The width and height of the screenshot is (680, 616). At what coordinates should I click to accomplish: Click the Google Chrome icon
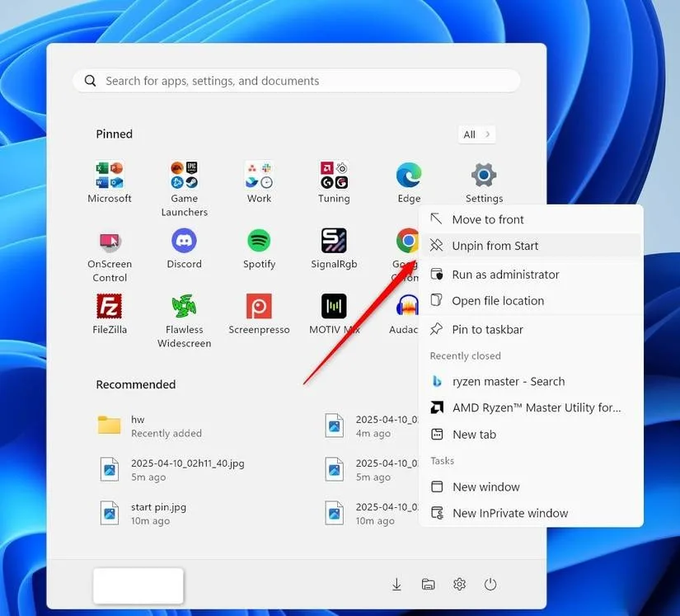[407, 241]
